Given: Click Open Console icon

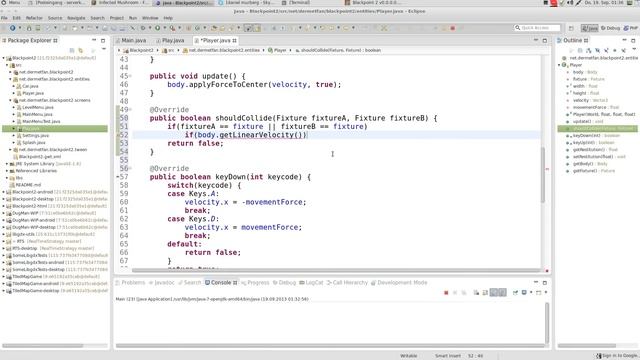Looking at the screenshot, I should 539,293.
